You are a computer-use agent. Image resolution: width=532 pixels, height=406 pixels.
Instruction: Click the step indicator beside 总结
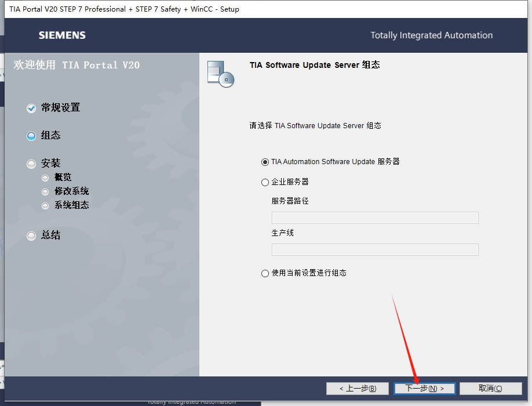(31, 235)
